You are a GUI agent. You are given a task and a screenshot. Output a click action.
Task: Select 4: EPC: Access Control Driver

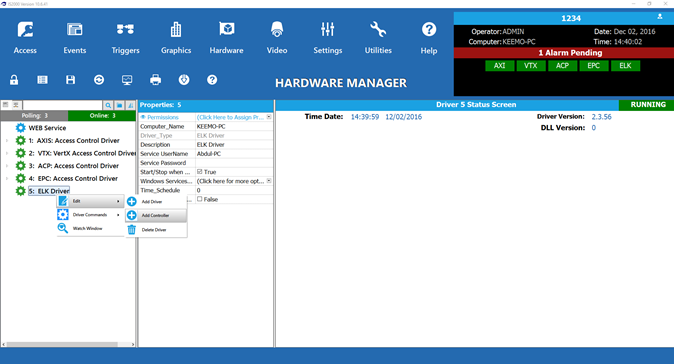pyautogui.click(x=73, y=178)
